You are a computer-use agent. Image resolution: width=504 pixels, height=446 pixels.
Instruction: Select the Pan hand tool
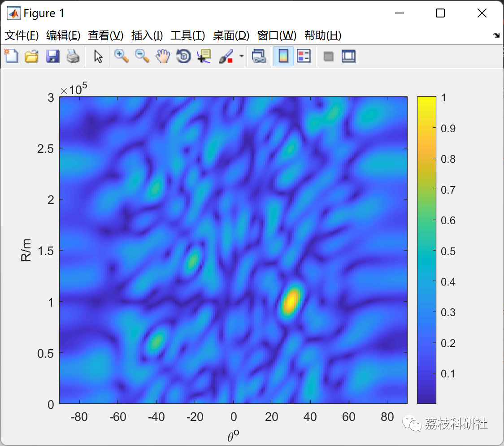(x=163, y=56)
